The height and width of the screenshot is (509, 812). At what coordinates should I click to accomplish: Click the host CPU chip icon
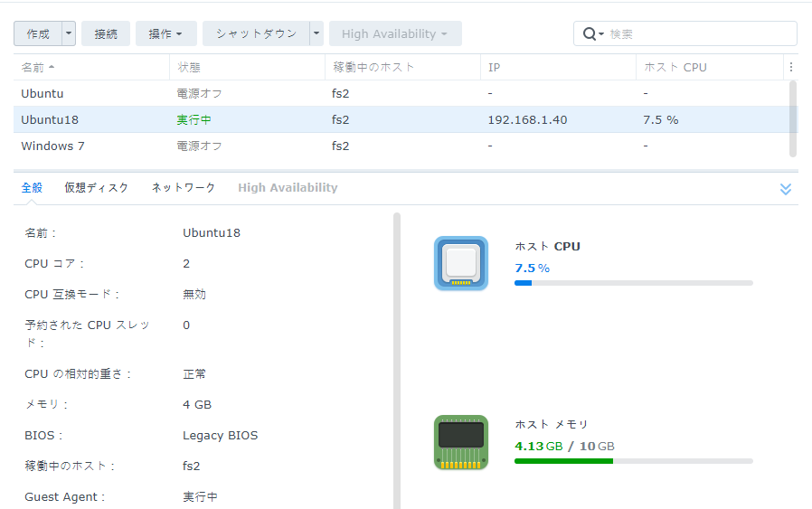[x=461, y=263]
